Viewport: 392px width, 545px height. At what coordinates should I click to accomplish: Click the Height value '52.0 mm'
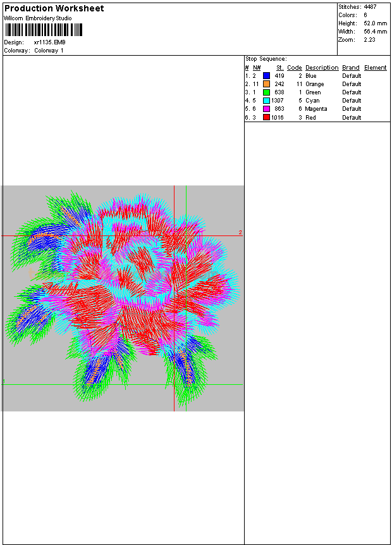(x=376, y=23)
